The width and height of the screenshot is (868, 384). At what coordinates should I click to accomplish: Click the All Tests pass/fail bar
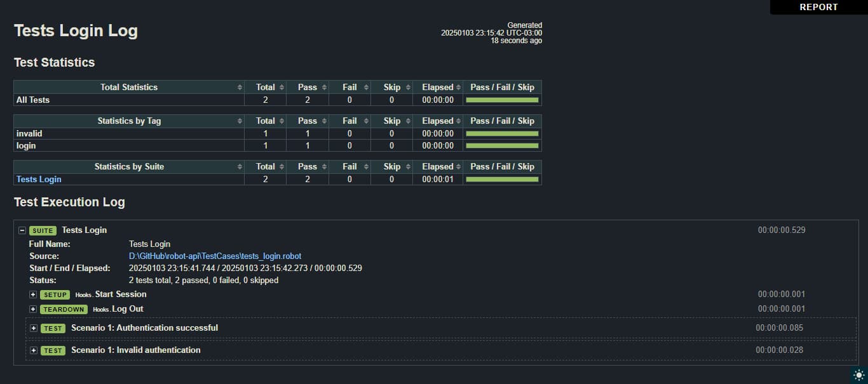point(502,100)
